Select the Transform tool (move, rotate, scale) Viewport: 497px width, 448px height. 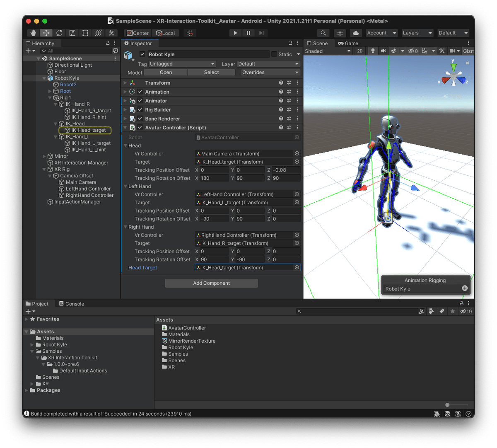tap(98, 33)
